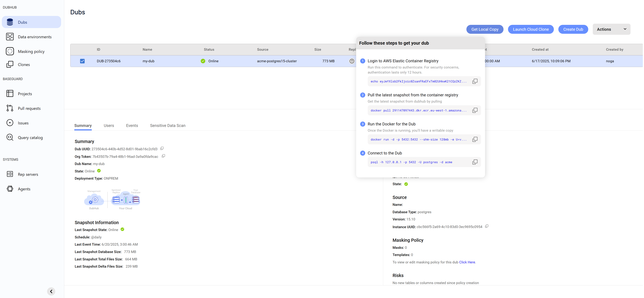Click the deployment architecture diagram

pos(113,199)
